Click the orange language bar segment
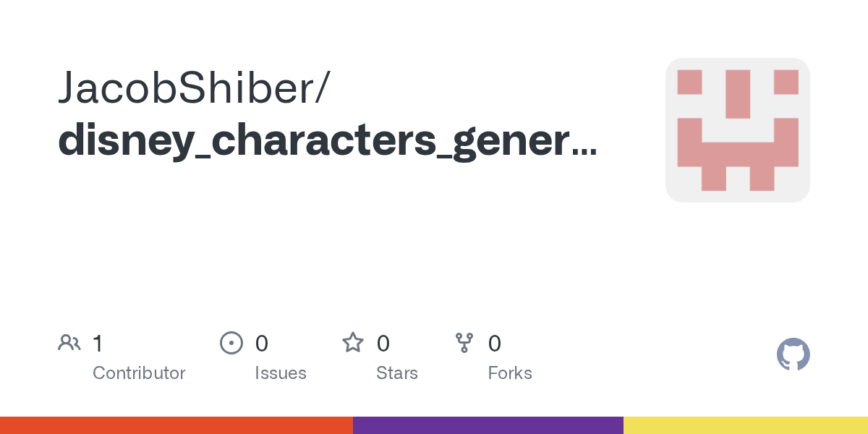 click(176, 425)
